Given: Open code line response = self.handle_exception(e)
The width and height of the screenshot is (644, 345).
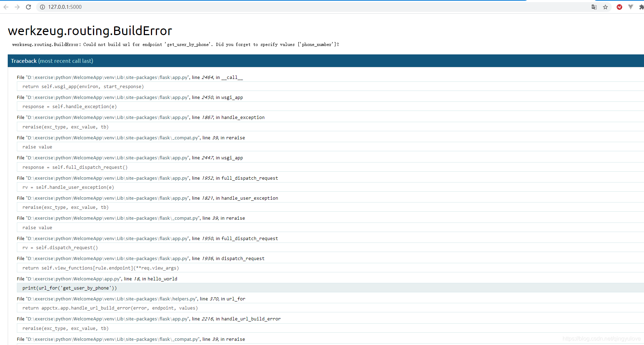Looking at the screenshot, I should click(330, 106).
